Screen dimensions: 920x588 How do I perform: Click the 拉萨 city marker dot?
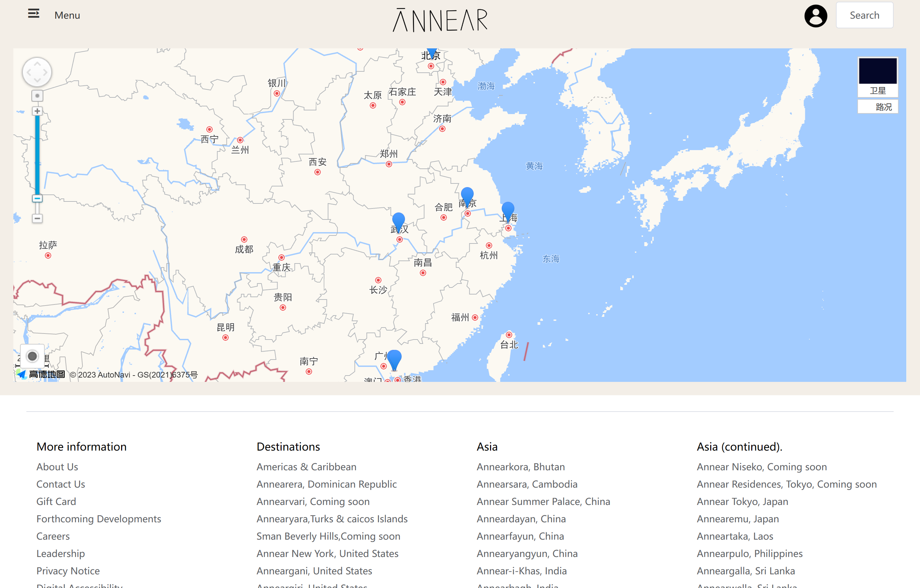[48, 255]
